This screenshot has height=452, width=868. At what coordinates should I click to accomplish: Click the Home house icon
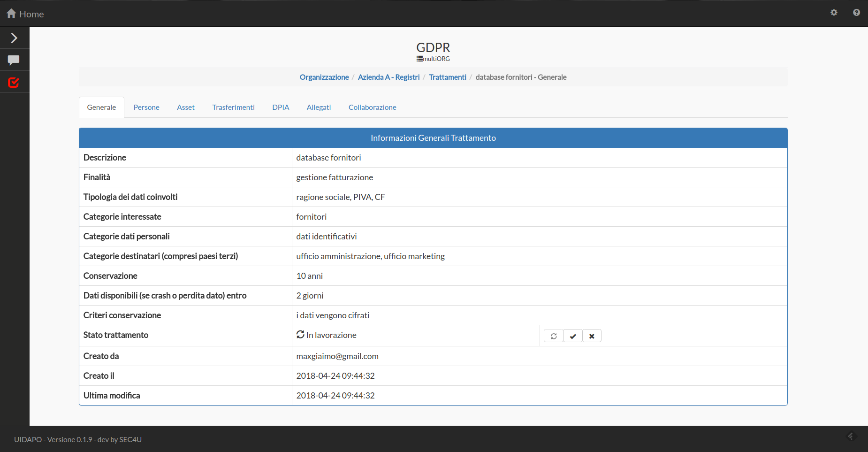(11, 14)
